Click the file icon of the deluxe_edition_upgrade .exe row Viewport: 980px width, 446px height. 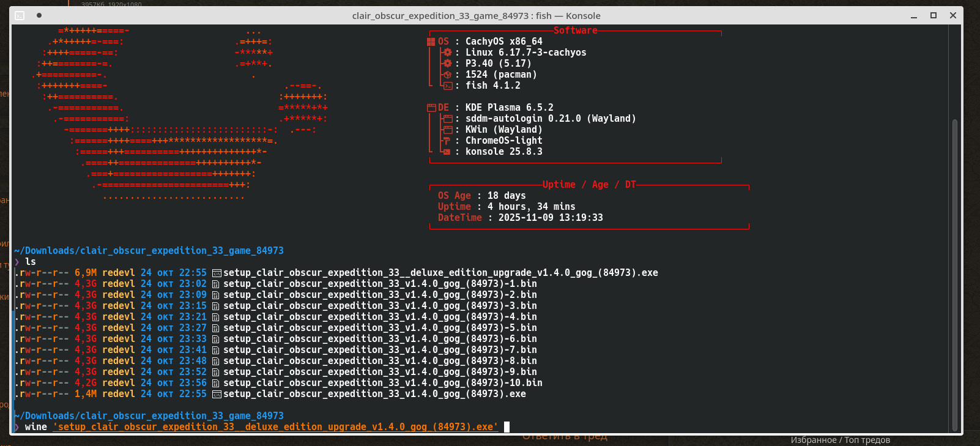pyautogui.click(x=217, y=273)
